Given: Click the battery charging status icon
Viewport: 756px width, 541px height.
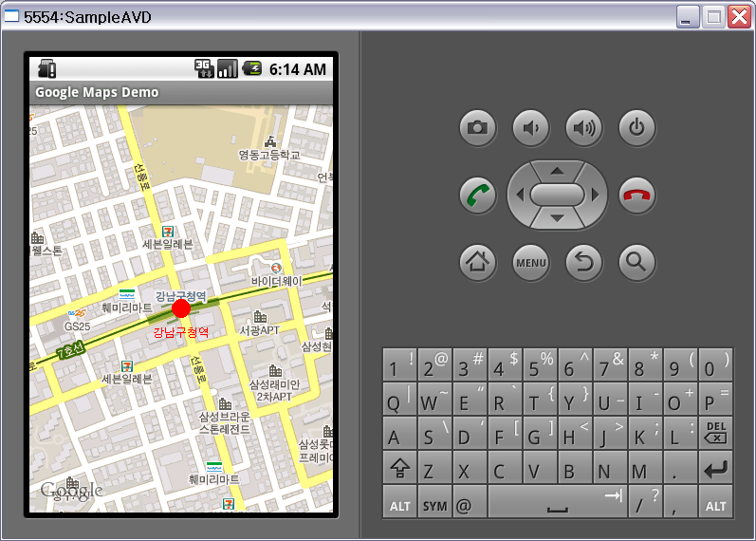Looking at the screenshot, I should [251, 69].
